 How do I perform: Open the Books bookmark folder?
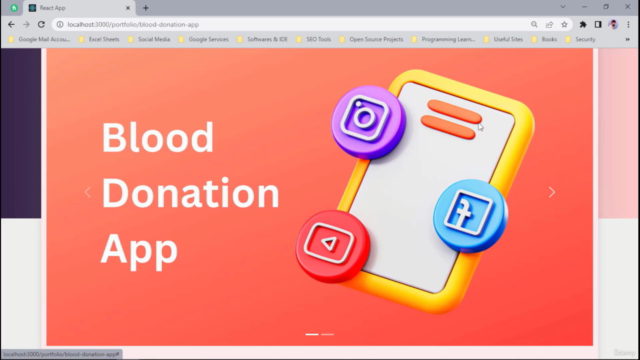click(x=544, y=39)
